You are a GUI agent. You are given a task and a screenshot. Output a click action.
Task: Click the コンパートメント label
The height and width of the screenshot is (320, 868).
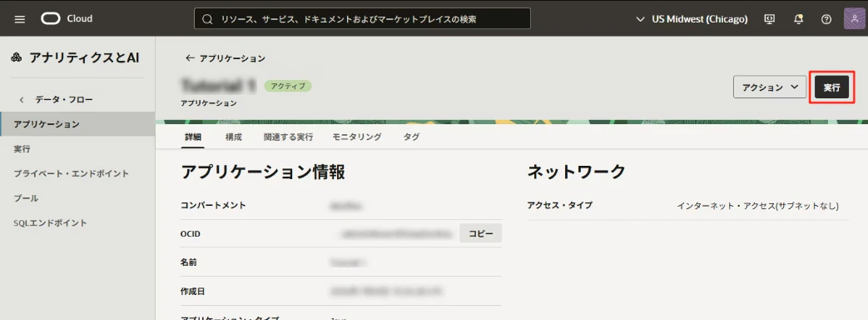(213, 205)
